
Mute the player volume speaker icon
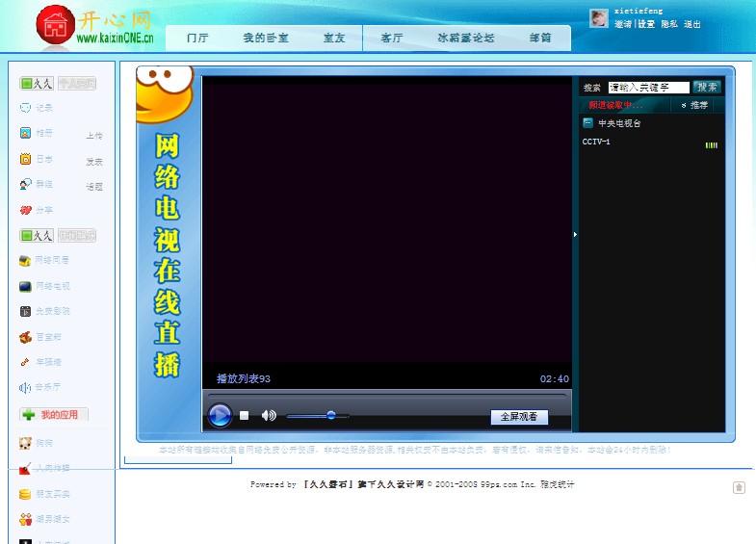[x=269, y=415]
